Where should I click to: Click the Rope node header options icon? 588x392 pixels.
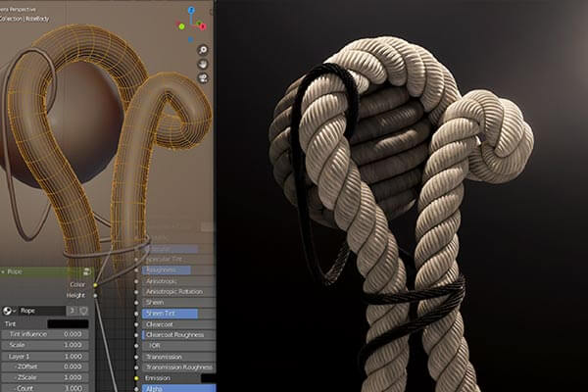tap(86, 272)
